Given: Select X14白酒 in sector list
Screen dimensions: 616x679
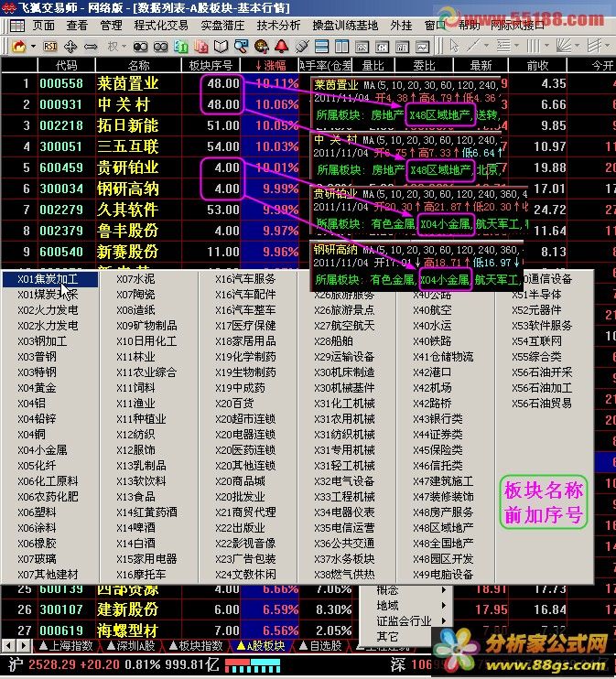Looking at the screenshot, I should (135, 543).
